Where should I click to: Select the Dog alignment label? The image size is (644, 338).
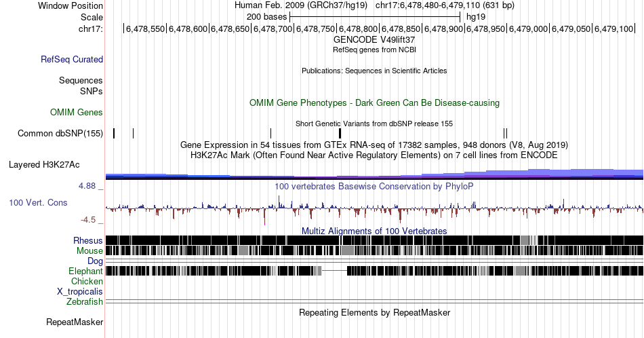click(95, 261)
